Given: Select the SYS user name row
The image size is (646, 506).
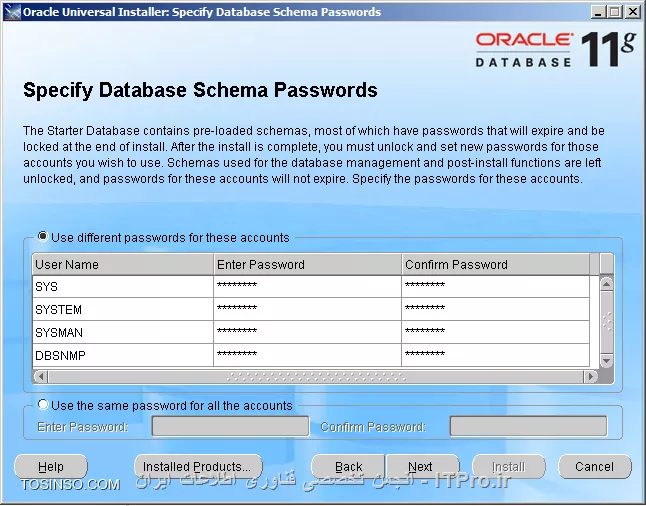Looking at the screenshot, I should tap(123, 286).
